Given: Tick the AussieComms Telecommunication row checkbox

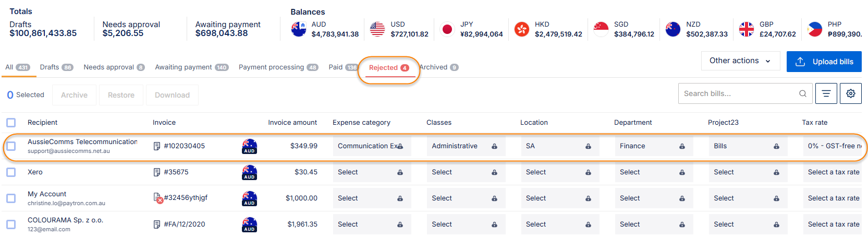Looking at the screenshot, I should coord(11,146).
